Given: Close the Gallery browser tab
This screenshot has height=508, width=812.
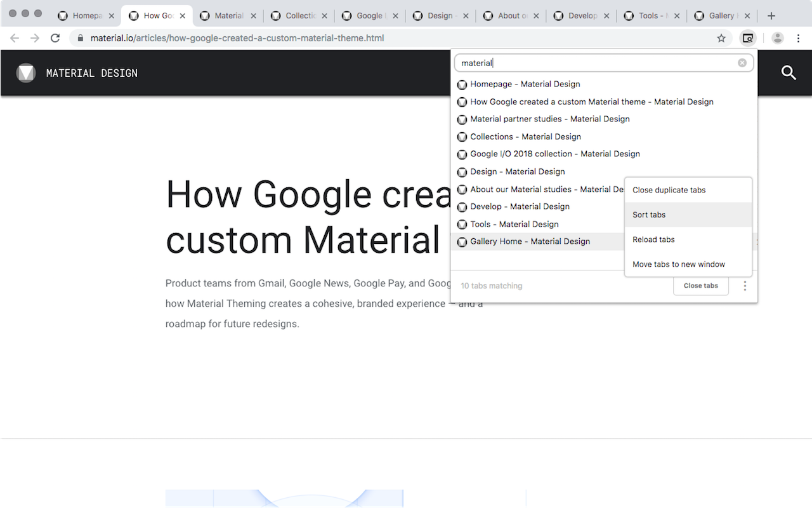Looking at the screenshot, I should pos(747,16).
